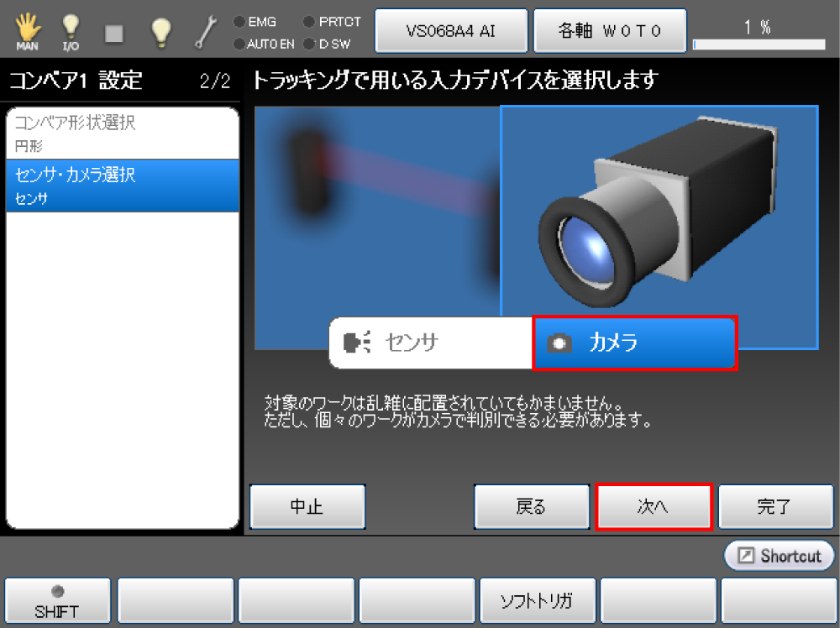This screenshot has height=628, width=840.
Task: Click the 中止 cancel button
Action: click(x=307, y=507)
